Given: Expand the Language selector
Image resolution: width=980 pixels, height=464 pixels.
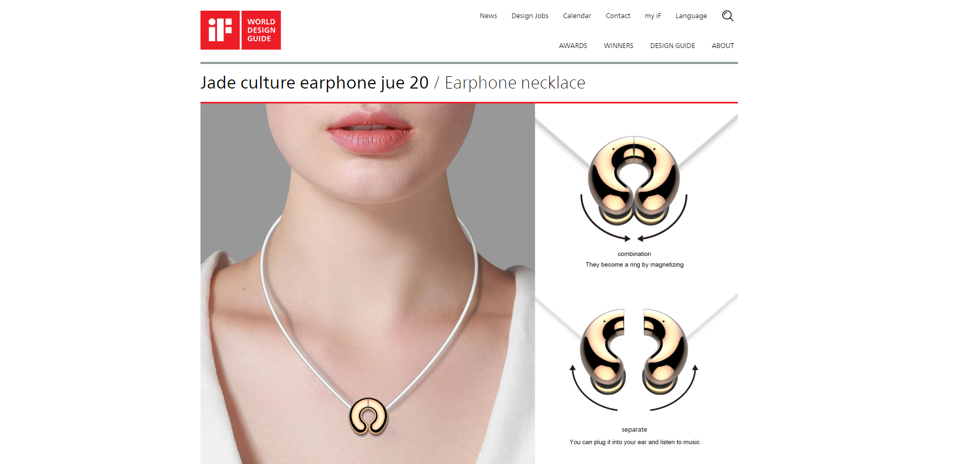Looking at the screenshot, I should [x=691, y=16].
